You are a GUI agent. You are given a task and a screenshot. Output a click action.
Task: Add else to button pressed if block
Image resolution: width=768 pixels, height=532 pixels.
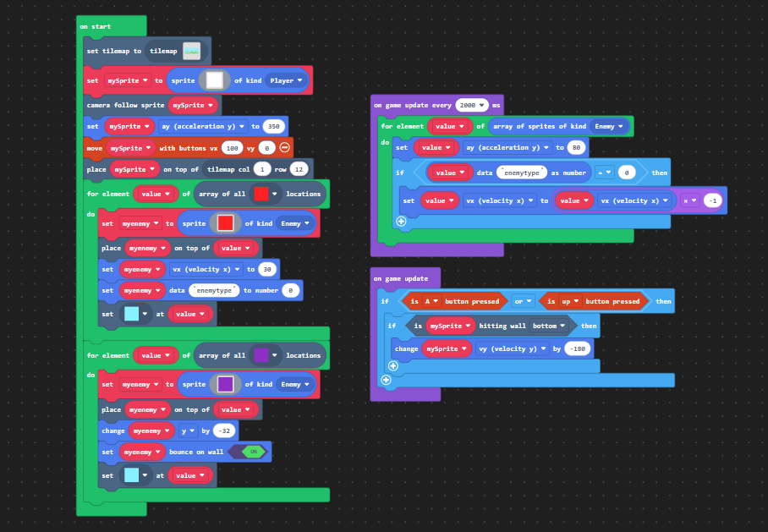(x=386, y=380)
